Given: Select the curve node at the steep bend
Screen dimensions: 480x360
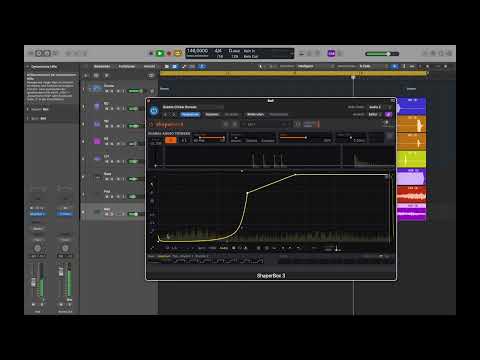Looking at the screenshot, I should (247, 193).
